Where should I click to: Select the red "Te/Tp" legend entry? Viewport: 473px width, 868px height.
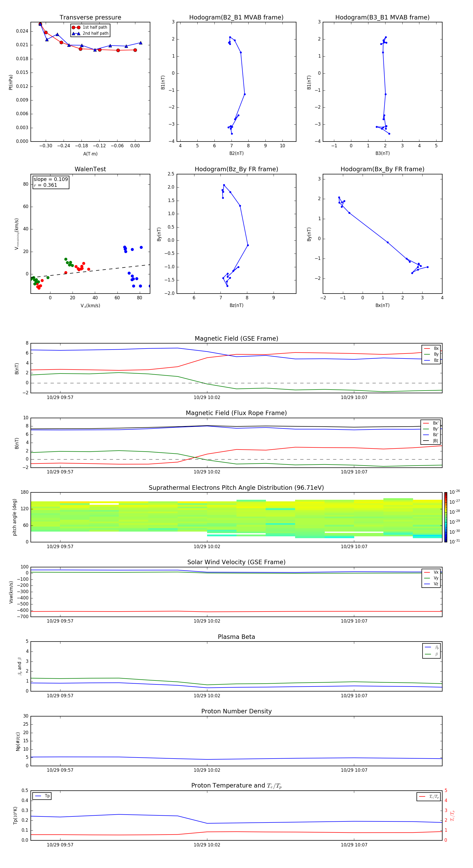(x=429, y=796)
